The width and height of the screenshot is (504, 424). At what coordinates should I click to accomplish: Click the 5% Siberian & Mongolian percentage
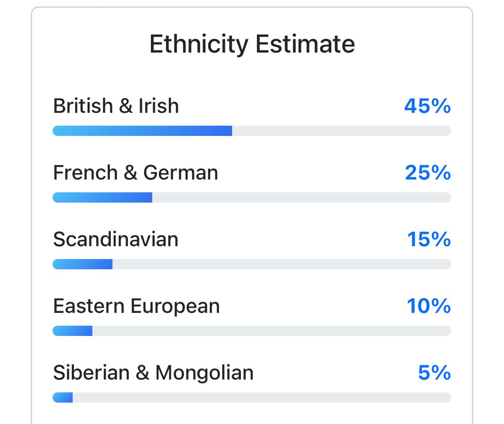click(x=434, y=373)
